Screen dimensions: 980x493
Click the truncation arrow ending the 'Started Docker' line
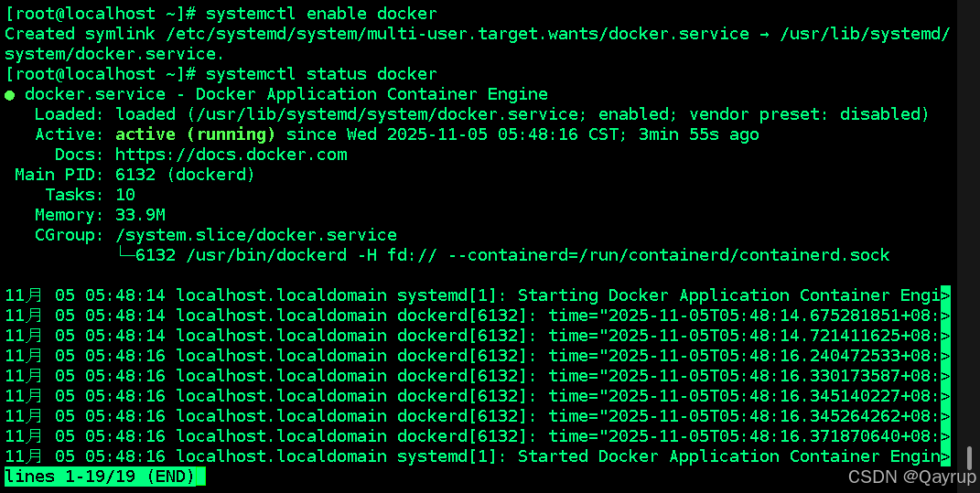(x=945, y=456)
